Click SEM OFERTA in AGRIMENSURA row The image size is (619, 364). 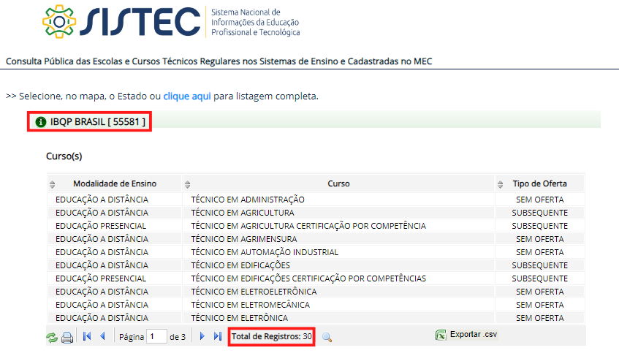coord(539,239)
